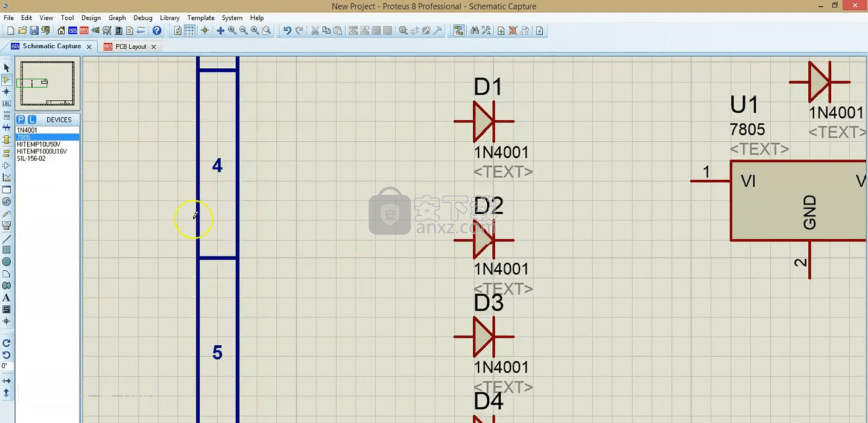868x423 pixels.
Task: Click the Y-Mirror vertical flip icon
Action: (7, 393)
